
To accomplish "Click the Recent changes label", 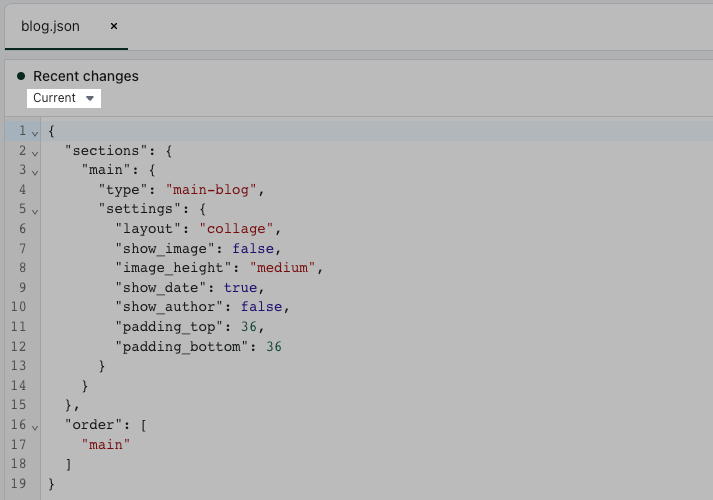I will 86,76.
